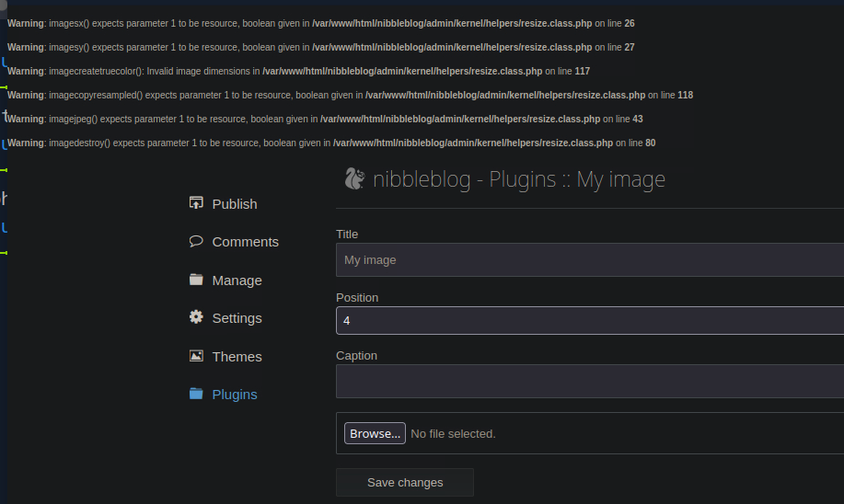Switch to the Themes menu item
The image size is (844, 504).
(237, 357)
